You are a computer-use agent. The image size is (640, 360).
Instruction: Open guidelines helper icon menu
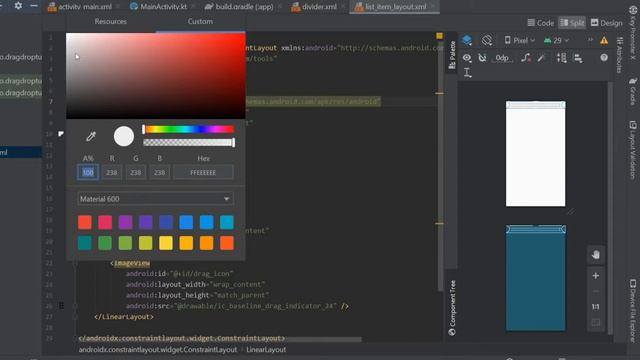[x=468, y=73]
